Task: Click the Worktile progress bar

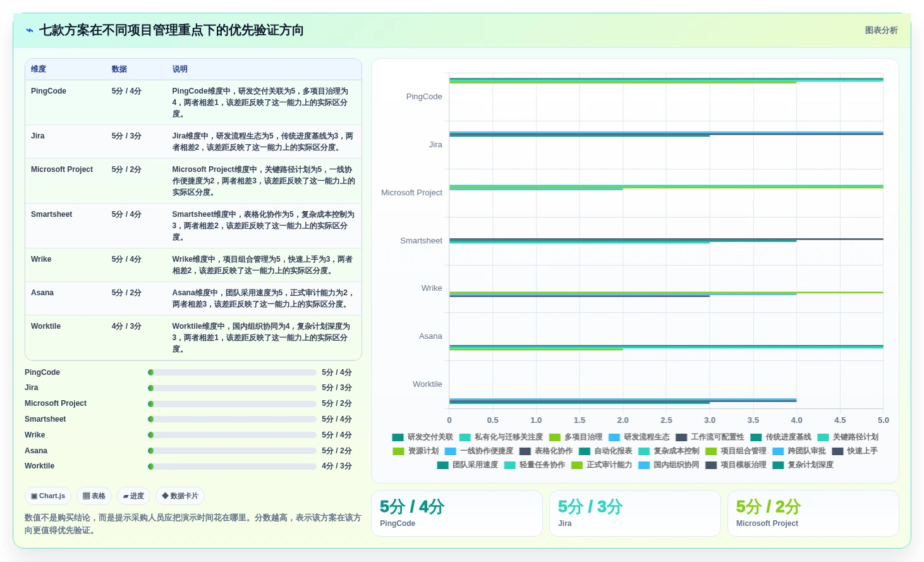Action: (232, 467)
